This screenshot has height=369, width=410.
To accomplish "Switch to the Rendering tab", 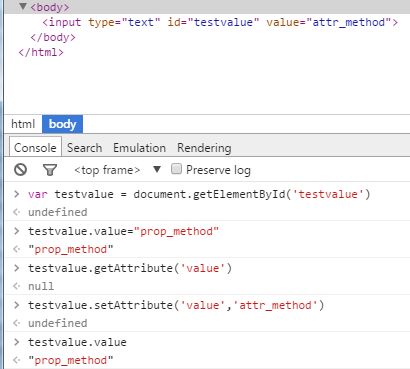I will (x=204, y=148).
